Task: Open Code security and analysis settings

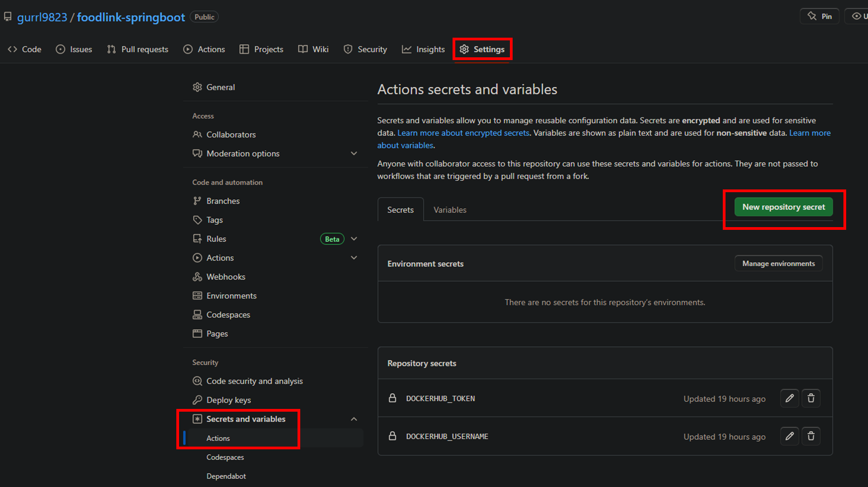Action: coord(254,381)
